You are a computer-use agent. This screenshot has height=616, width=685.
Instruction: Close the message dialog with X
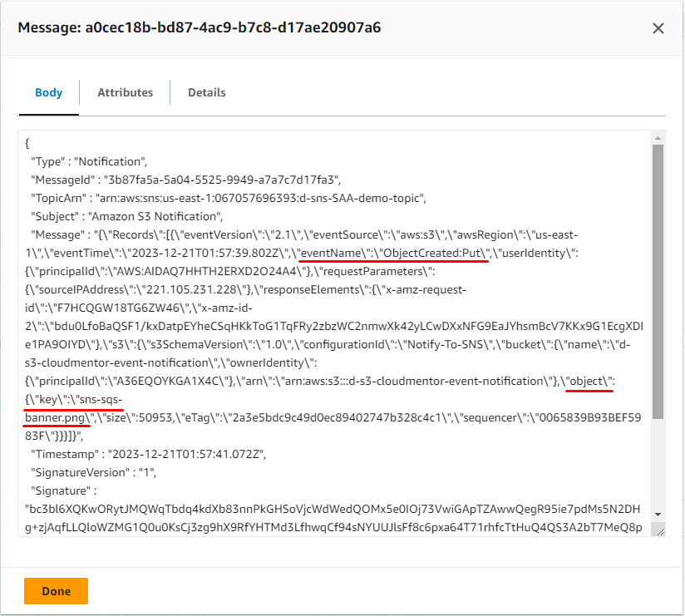tap(658, 28)
